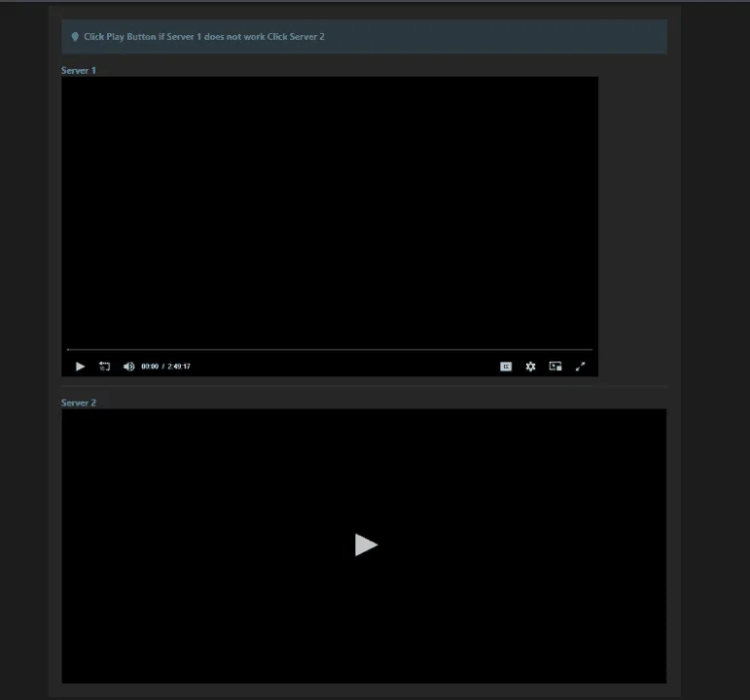
Task: Mute the Server 1 player volume
Action: tap(128, 367)
